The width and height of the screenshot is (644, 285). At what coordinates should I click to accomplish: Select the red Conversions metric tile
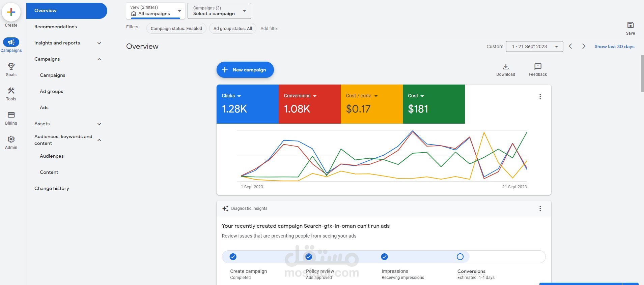(309, 104)
